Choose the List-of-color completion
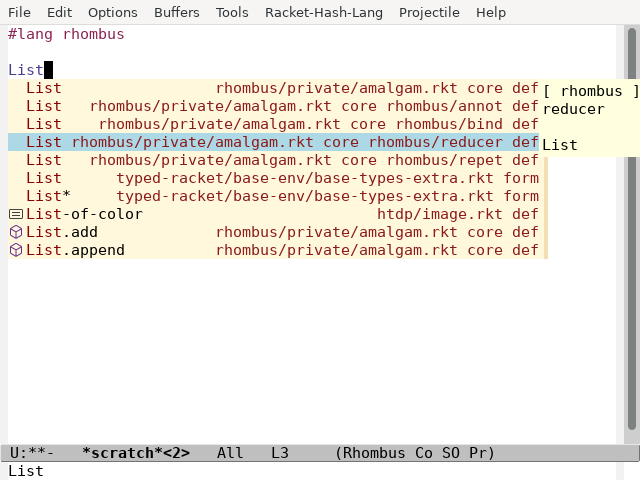The width and height of the screenshot is (640, 480). pyautogui.click(x=273, y=214)
